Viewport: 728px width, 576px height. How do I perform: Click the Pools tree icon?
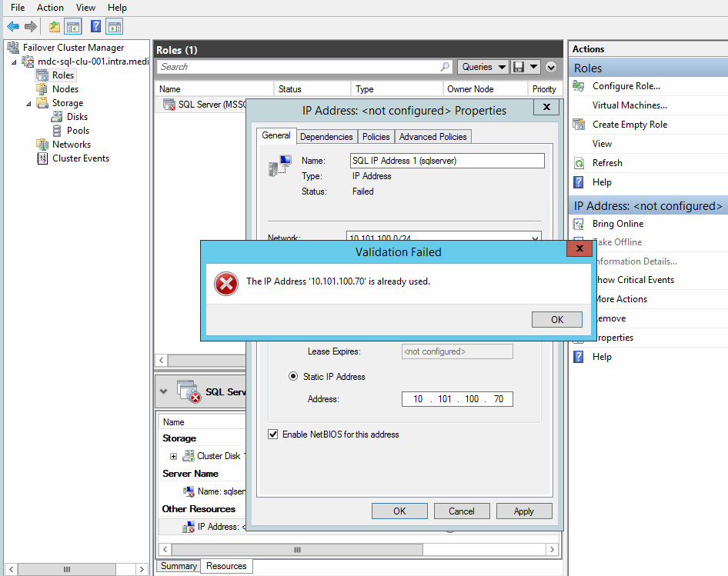tap(57, 131)
